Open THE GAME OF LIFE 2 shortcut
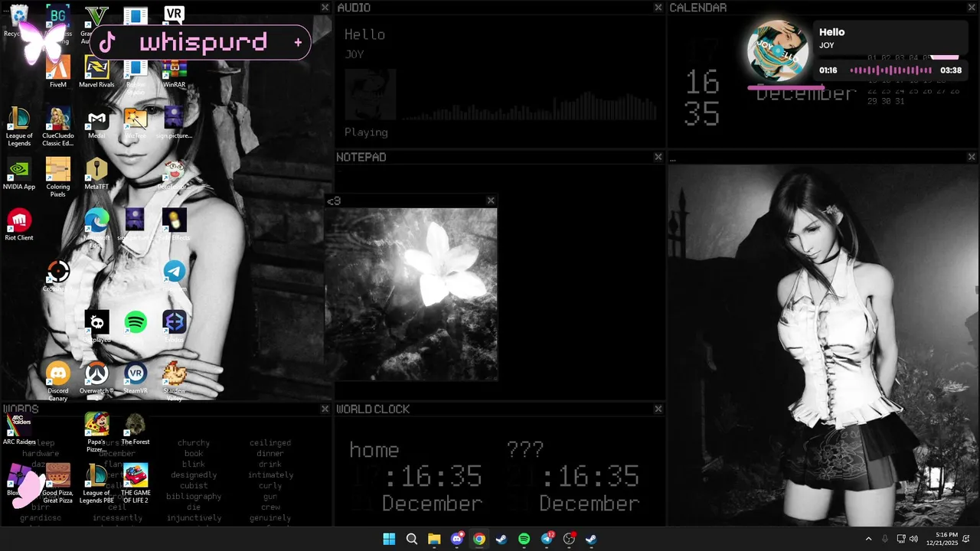Screen dimensions: 980x551 (x=136, y=484)
